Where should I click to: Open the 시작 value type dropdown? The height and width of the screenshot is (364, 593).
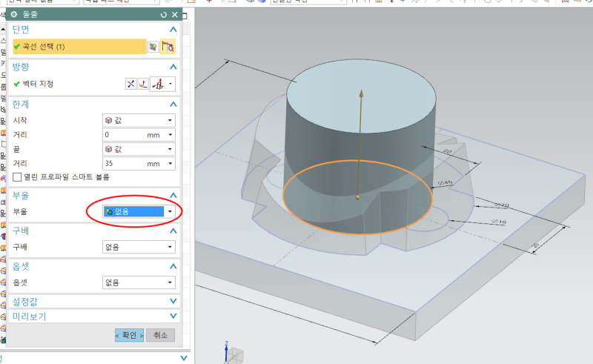point(138,120)
